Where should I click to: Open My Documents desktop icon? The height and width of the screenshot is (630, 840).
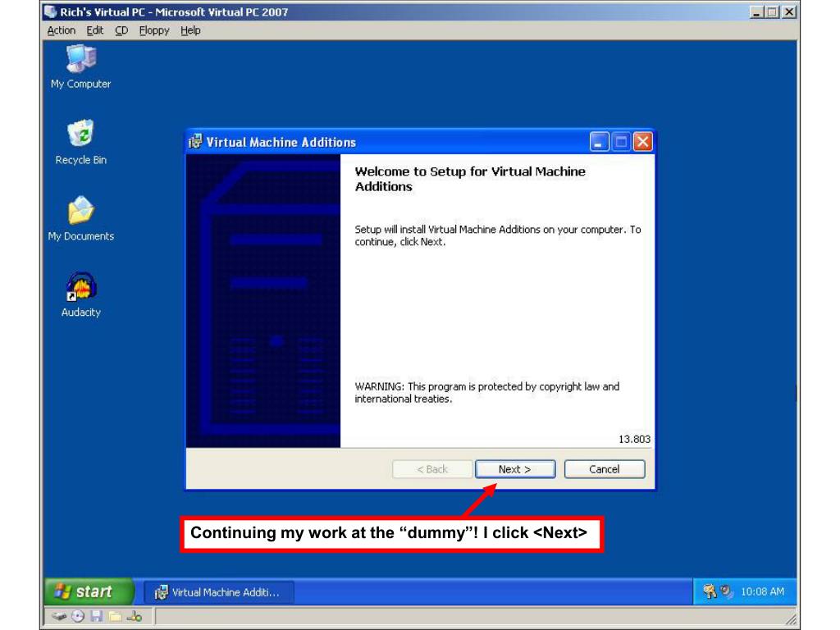click(x=81, y=218)
